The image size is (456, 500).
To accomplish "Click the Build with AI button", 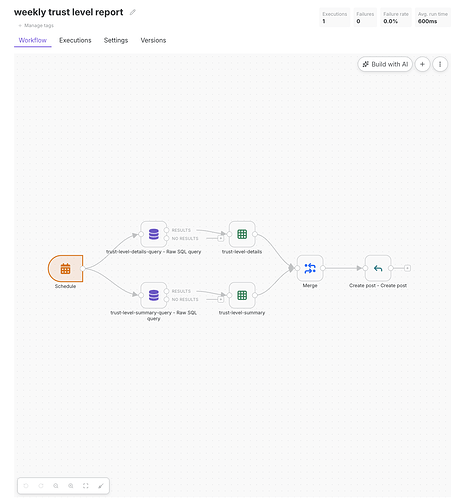I will click(385, 64).
